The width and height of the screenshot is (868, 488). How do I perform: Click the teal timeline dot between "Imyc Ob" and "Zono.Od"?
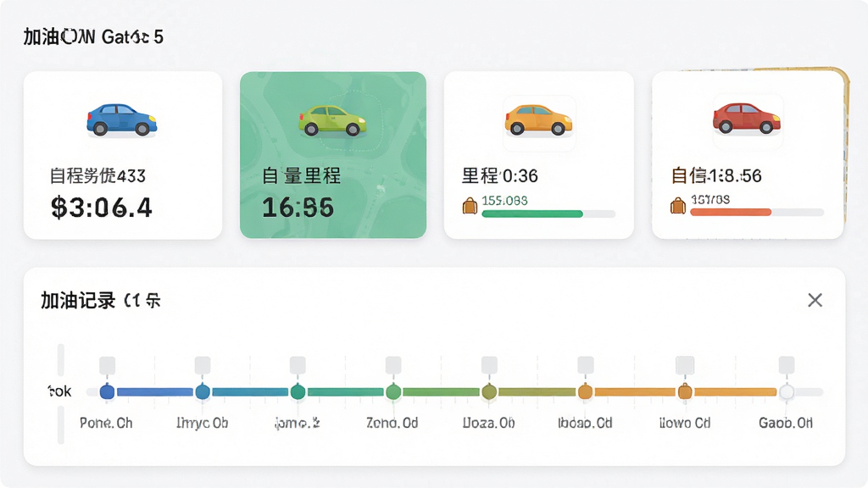(298, 391)
